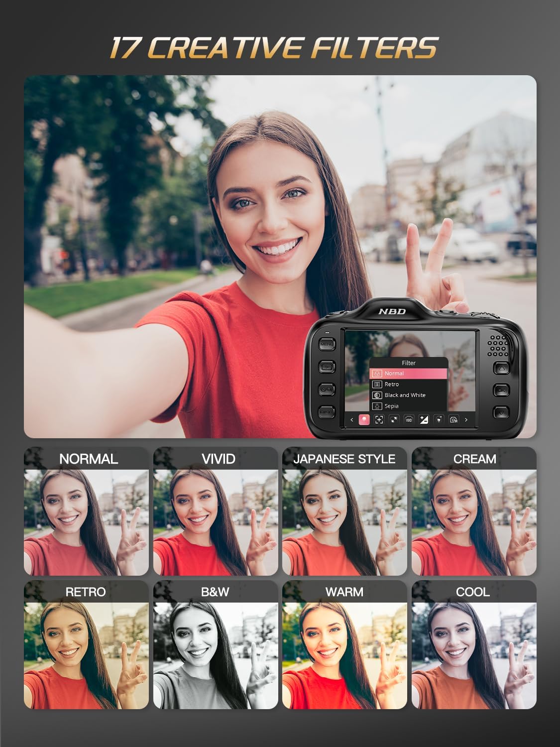Image resolution: width=560 pixels, height=747 pixels.
Task: Open the exposure compensation adjustment
Action: pos(424,420)
